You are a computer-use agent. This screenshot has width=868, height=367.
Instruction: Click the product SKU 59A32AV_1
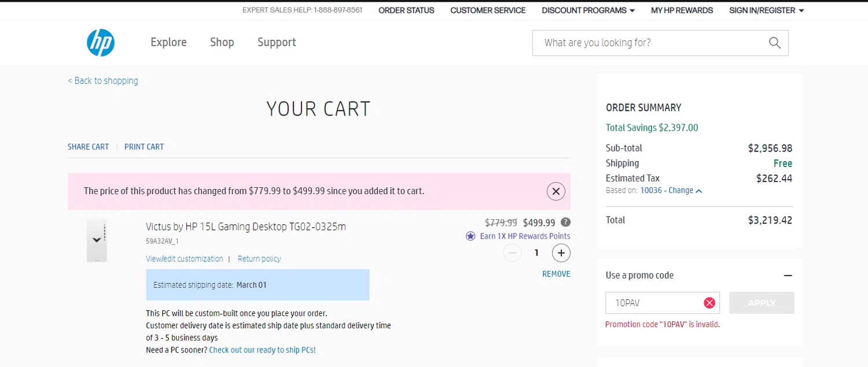pyautogui.click(x=162, y=241)
